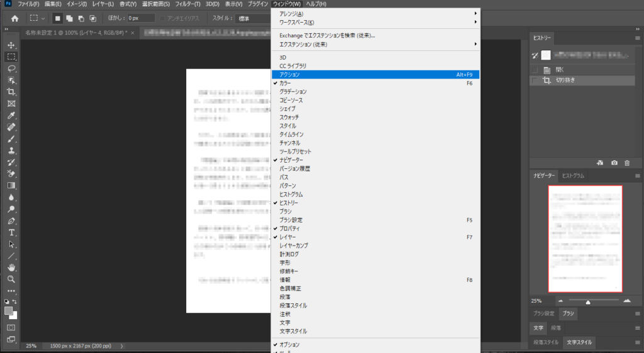Expand the エクステンション (従来) submenu
Image resolution: width=644 pixels, height=353 pixels.
coord(375,44)
